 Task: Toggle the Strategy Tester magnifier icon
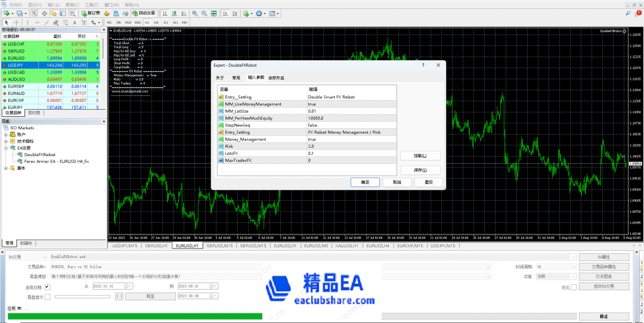tap(72, 14)
